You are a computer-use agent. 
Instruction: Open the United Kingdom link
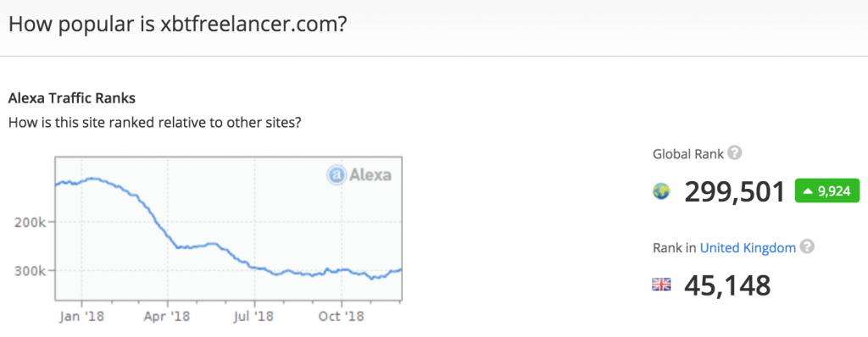(x=748, y=248)
